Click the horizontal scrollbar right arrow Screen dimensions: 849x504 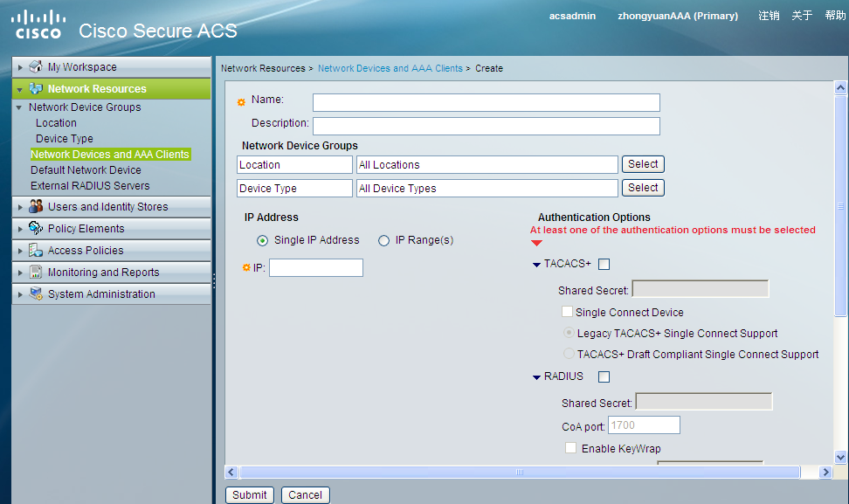825,472
